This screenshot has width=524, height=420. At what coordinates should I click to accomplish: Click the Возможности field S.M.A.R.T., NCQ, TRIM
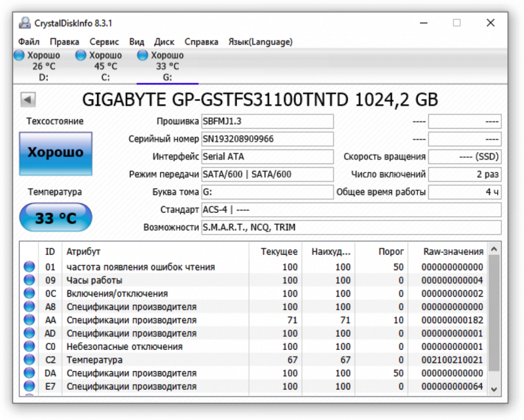[x=351, y=227]
